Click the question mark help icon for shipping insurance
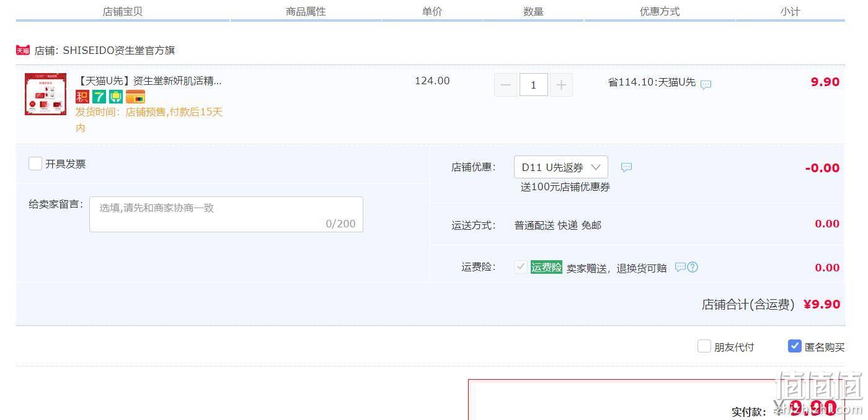The image size is (868, 420). pos(693,267)
